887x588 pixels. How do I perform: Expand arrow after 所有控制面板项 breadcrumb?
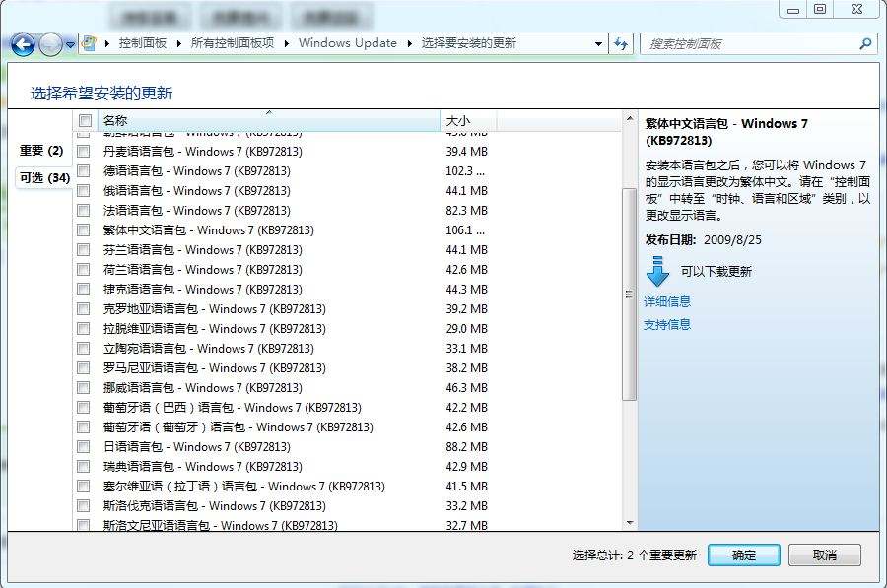(x=286, y=43)
